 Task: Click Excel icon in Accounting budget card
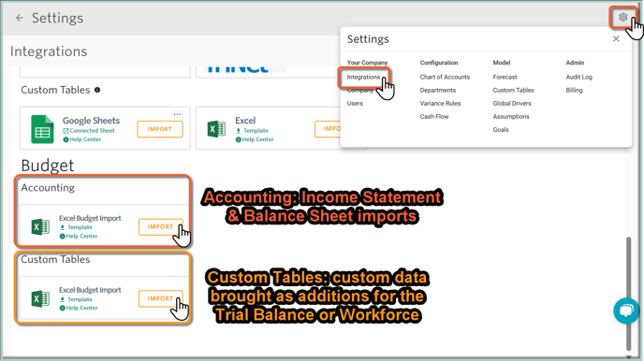pyautogui.click(x=40, y=227)
